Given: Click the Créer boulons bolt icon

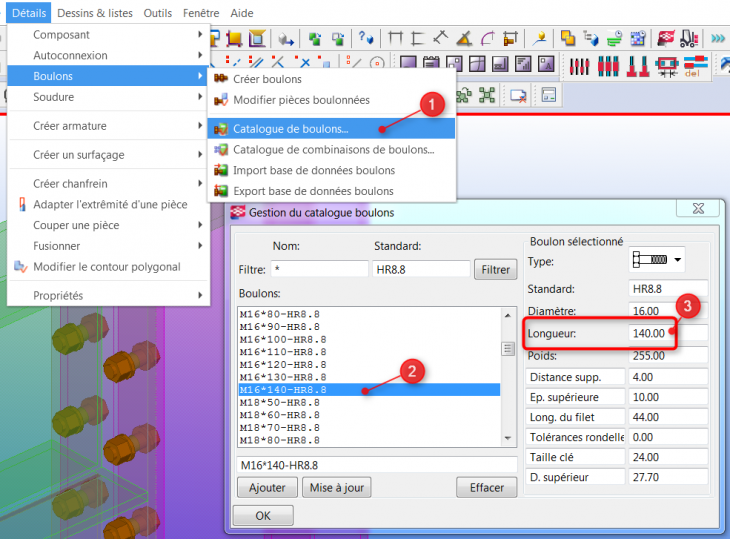Looking at the screenshot, I should click(x=221, y=79).
